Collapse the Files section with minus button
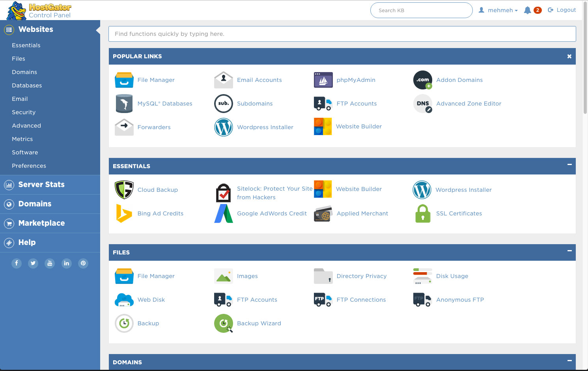This screenshot has width=588, height=371. pyautogui.click(x=569, y=250)
